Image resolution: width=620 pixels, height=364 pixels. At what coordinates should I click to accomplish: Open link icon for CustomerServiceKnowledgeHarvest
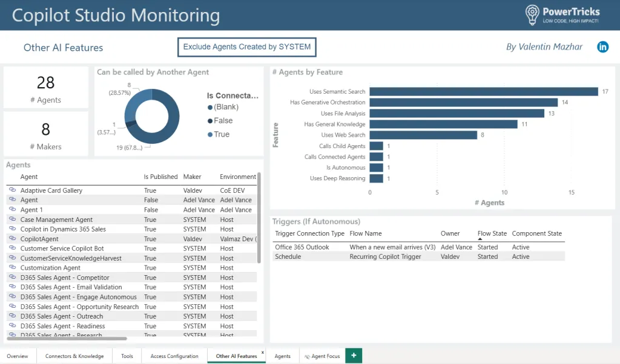12,258
